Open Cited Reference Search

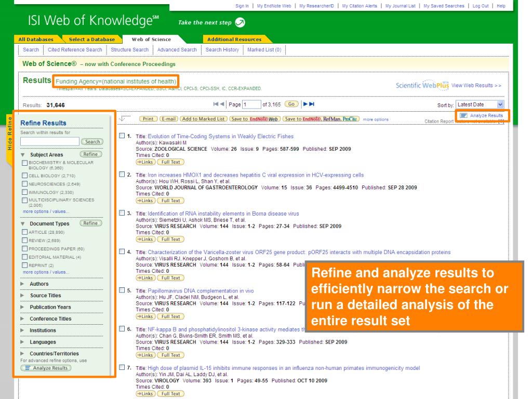coord(75,50)
